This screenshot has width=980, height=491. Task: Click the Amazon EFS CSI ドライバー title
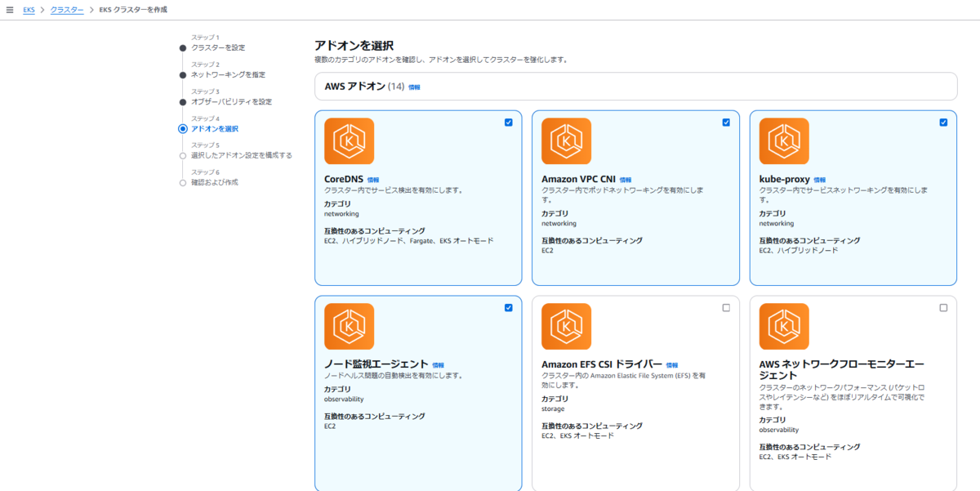[x=601, y=364]
